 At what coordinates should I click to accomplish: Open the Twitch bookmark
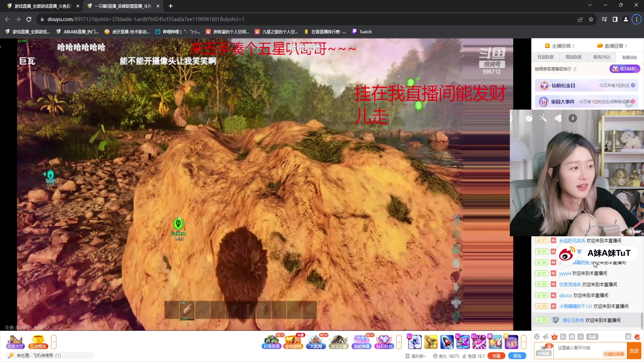click(362, 32)
